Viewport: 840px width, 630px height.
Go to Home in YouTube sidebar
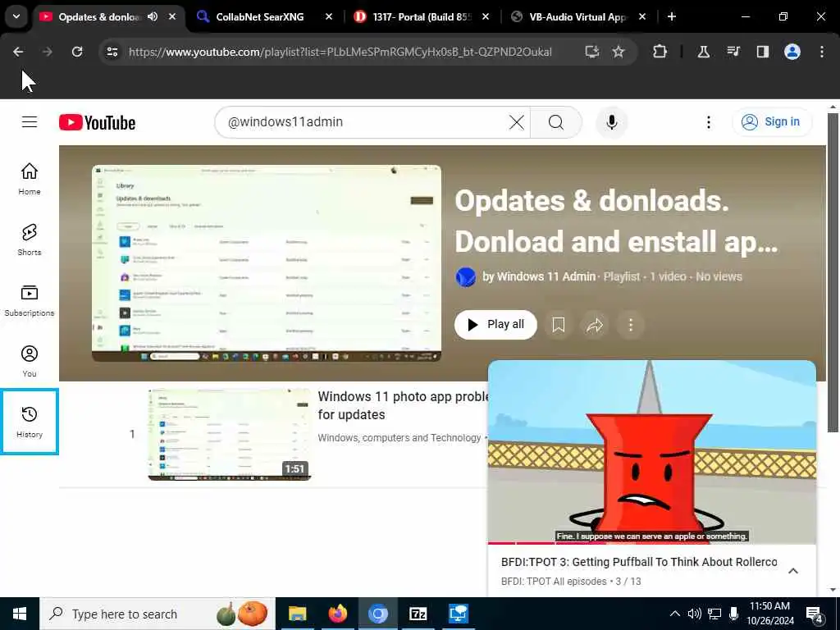tap(30, 180)
